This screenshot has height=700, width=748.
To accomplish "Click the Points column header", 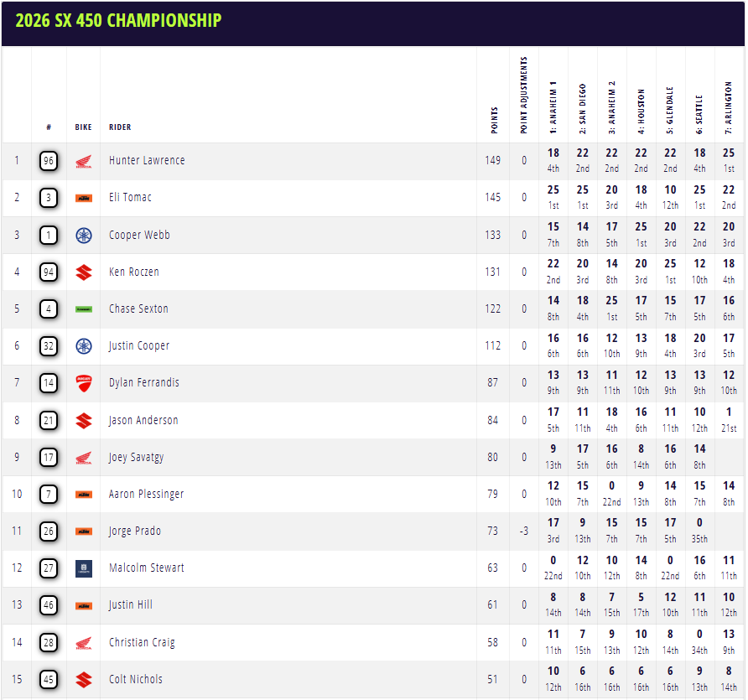I will [493, 119].
